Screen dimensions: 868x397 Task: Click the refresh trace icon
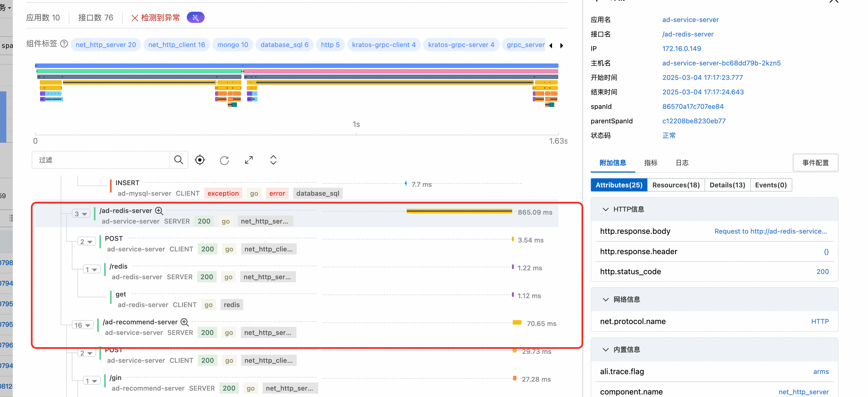click(224, 160)
